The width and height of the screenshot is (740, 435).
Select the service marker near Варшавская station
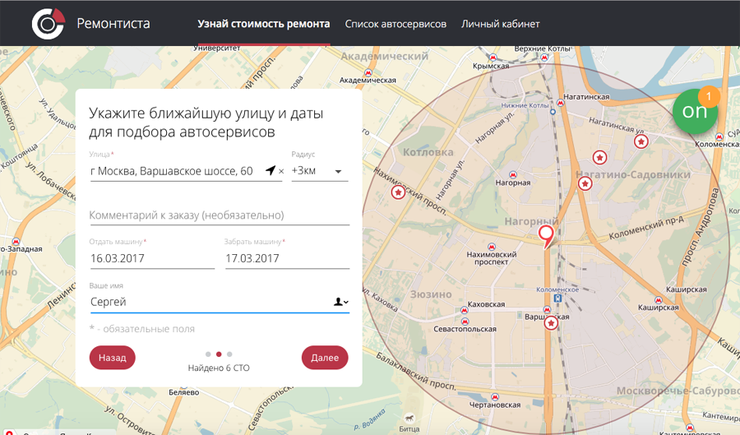[551, 323]
